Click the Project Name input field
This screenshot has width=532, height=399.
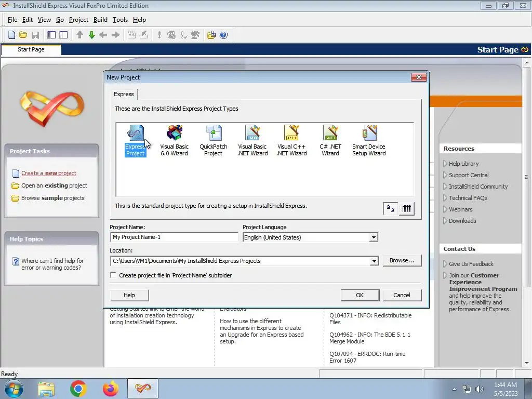tap(174, 237)
